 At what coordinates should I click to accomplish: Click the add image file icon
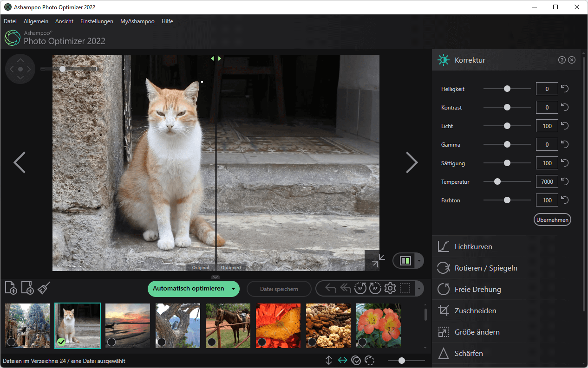[11, 288]
